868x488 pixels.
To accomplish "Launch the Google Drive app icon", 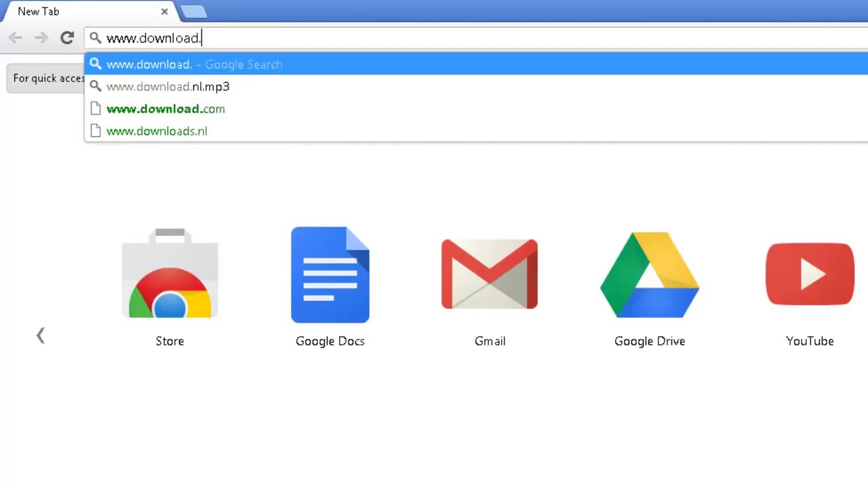I will click(650, 274).
